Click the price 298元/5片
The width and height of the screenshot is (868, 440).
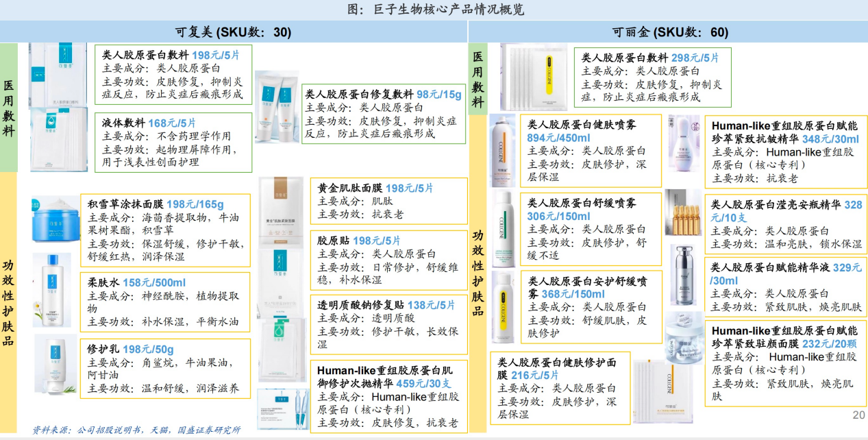pyautogui.click(x=695, y=58)
